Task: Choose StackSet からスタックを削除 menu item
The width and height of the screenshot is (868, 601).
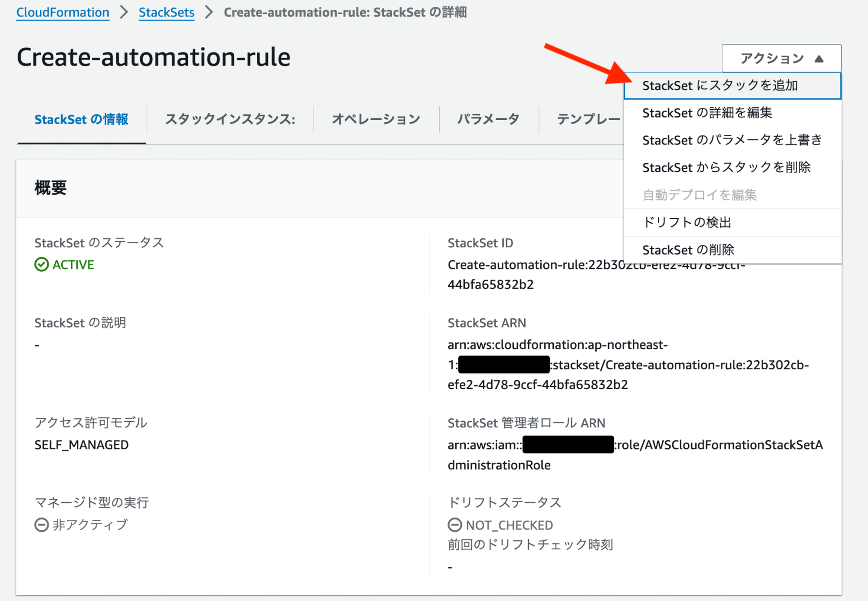Action: tap(732, 167)
